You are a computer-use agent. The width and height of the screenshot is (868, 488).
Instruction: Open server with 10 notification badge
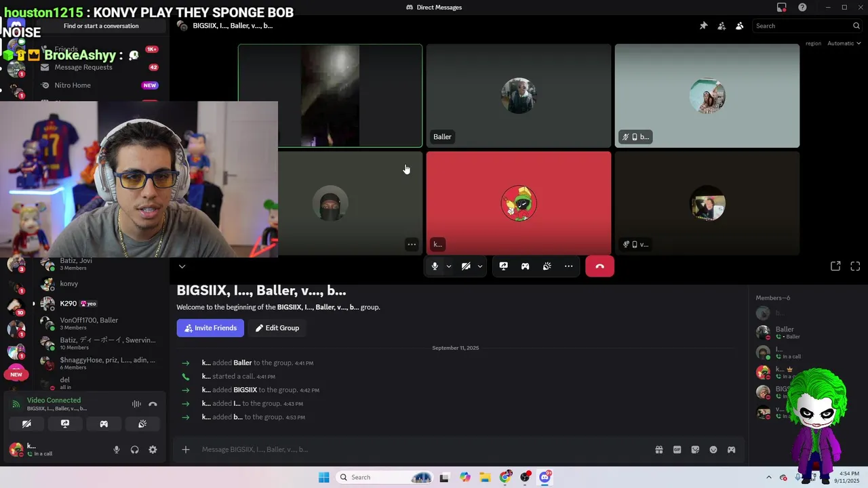(16, 306)
